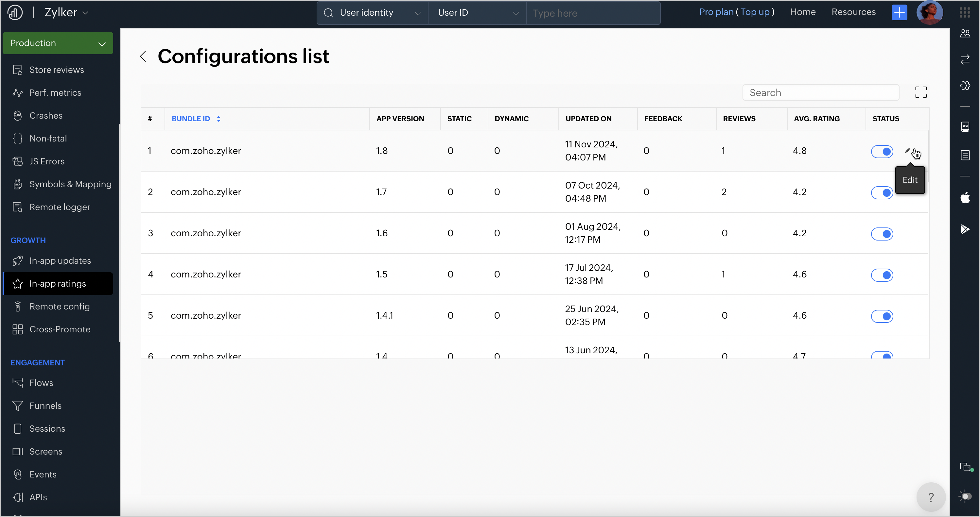Click the Top up link

(x=755, y=12)
